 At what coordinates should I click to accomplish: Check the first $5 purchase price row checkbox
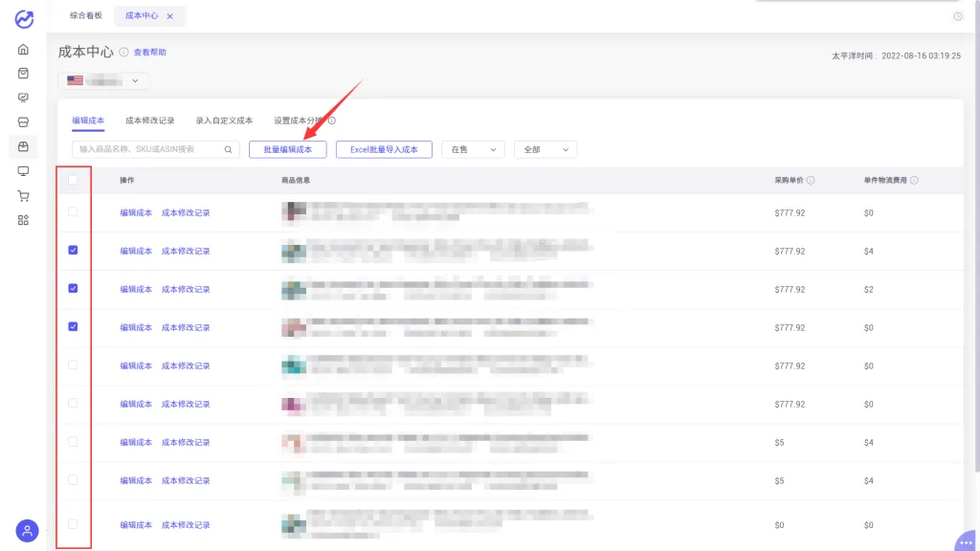tap(73, 442)
